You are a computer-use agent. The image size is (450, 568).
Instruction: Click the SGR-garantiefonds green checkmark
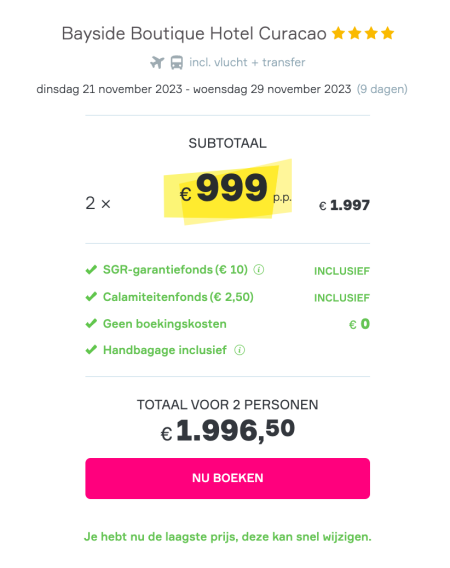[91, 270]
